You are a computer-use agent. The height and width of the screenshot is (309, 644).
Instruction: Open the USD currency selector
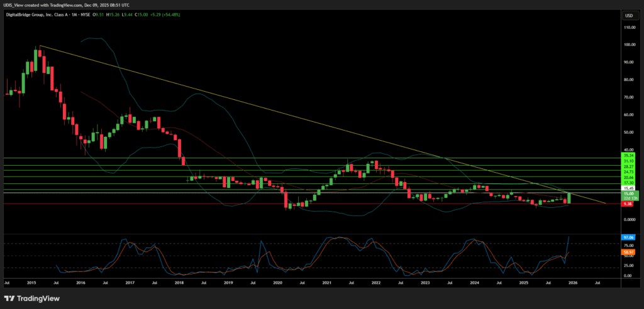coord(628,16)
